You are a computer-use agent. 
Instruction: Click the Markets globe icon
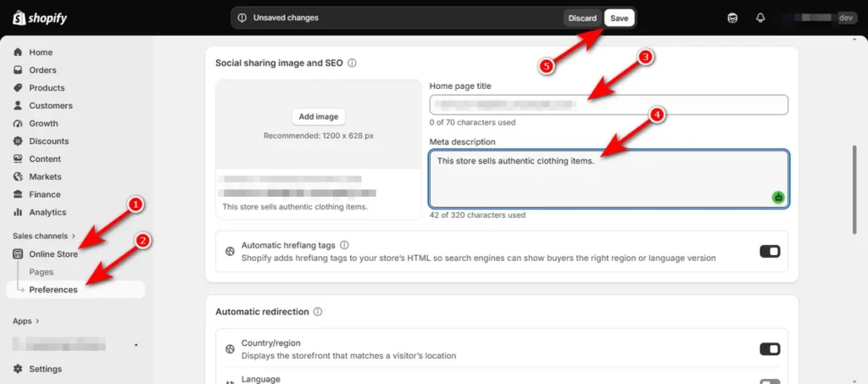pyautogui.click(x=18, y=176)
